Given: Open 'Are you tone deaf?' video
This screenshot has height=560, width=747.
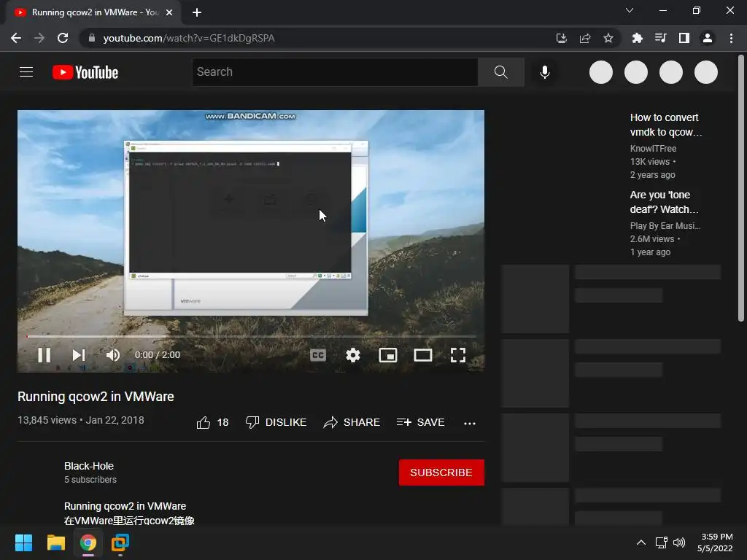Looking at the screenshot, I should (x=664, y=202).
